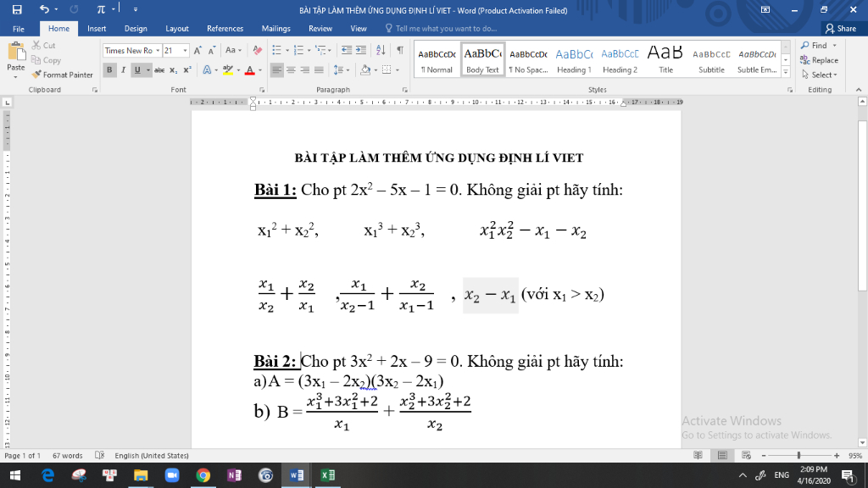Image resolution: width=868 pixels, height=488 pixels.
Task: Open the Zoom app in the taskbar
Action: click(172, 475)
